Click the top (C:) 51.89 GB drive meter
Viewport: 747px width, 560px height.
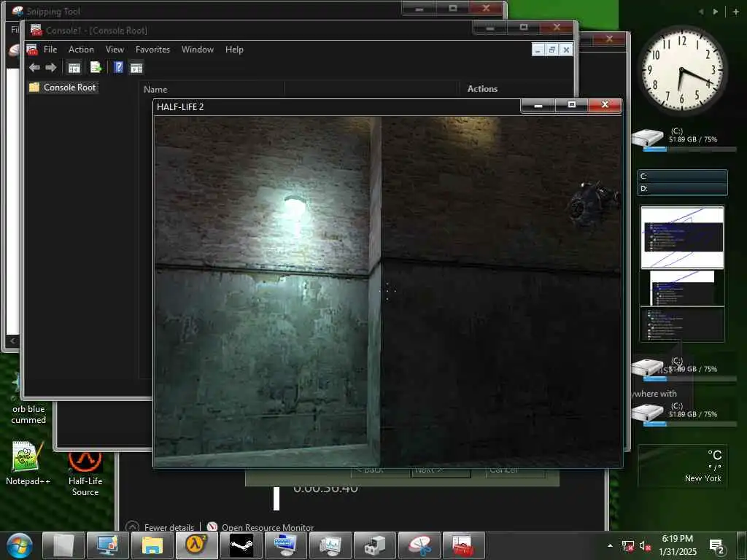(684, 139)
